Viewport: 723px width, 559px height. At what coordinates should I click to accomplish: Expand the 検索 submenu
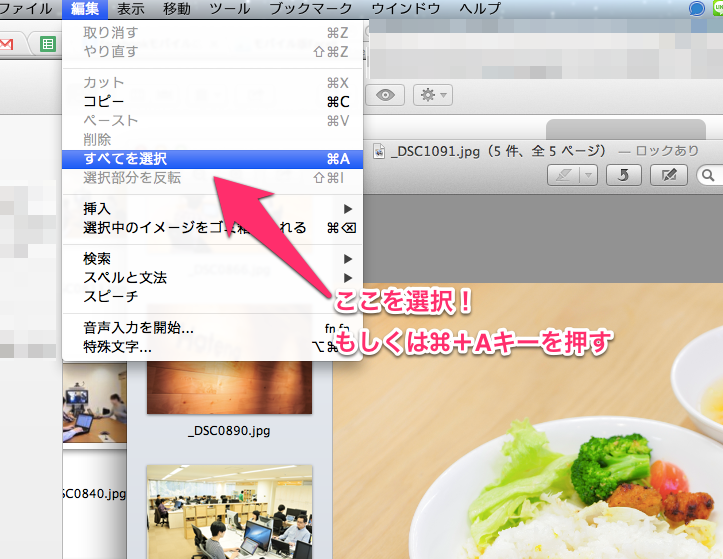213,259
